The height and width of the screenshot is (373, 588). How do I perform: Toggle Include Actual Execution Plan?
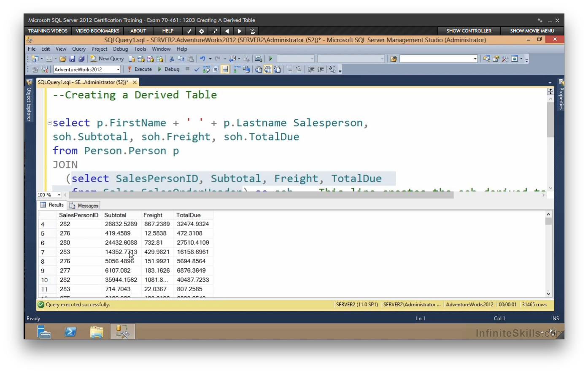click(237, 69)
